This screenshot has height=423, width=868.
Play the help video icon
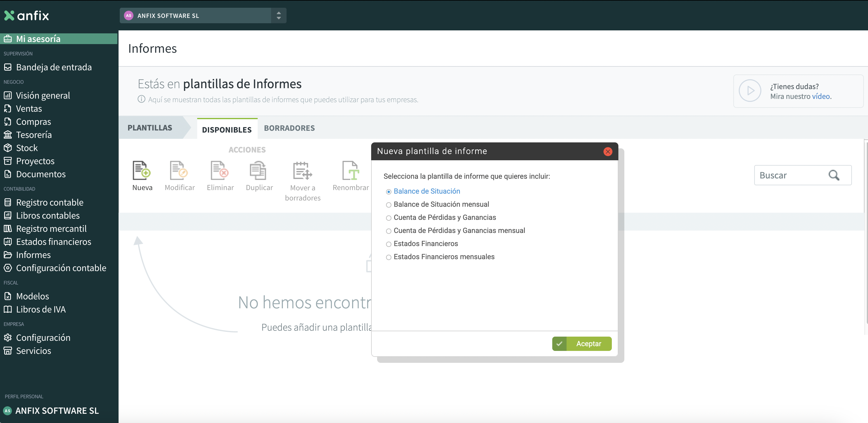(750, 91)
